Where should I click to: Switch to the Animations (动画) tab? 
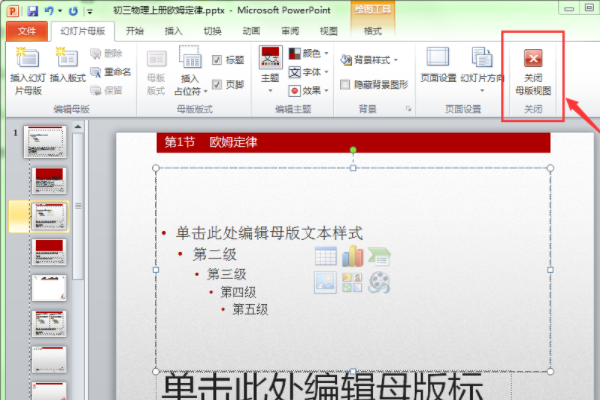point(251,31)
